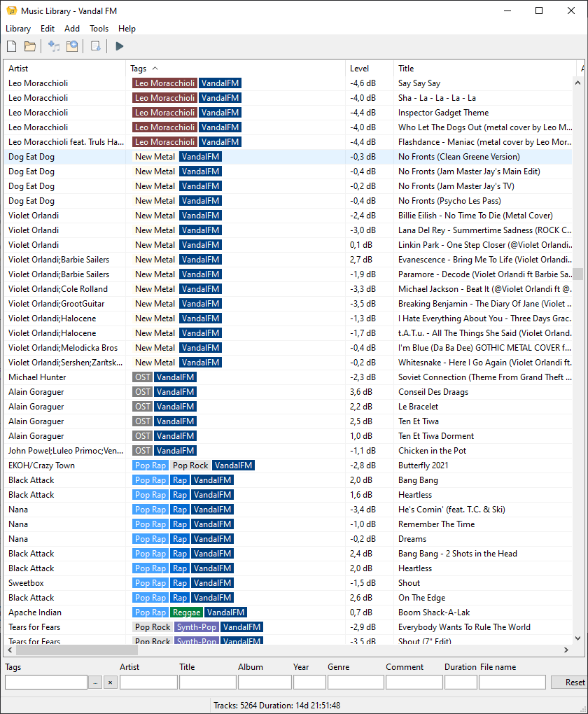Select the track 'Say Say Say'

(419, 83)
